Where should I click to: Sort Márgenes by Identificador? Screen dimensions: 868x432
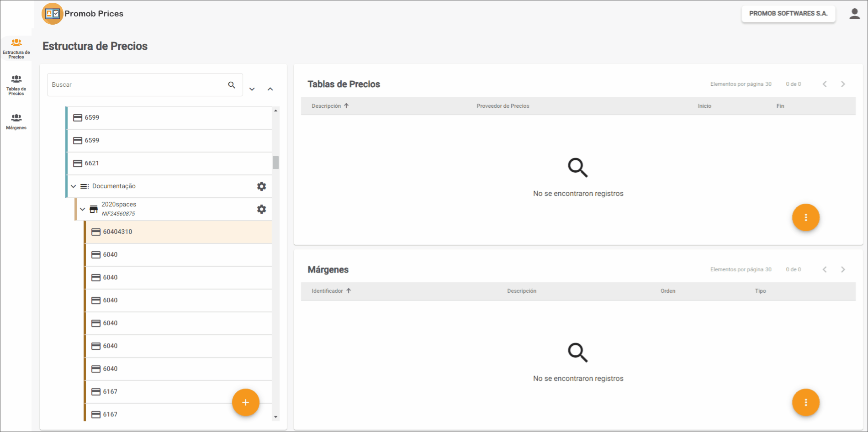pos(331,291)
